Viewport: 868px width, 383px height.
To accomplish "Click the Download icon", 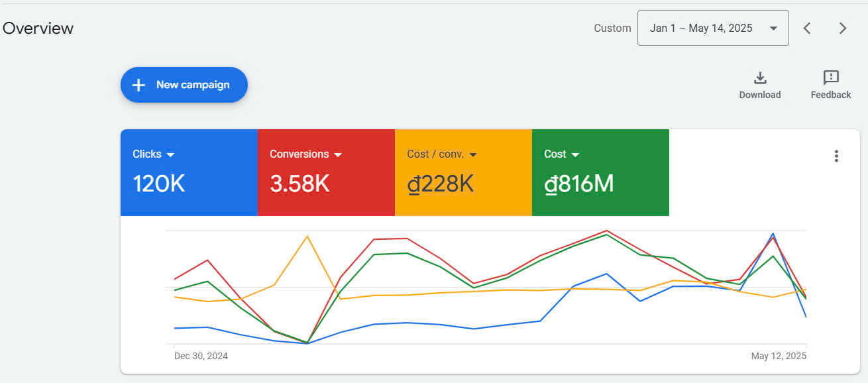I will [x=760, y=78].
